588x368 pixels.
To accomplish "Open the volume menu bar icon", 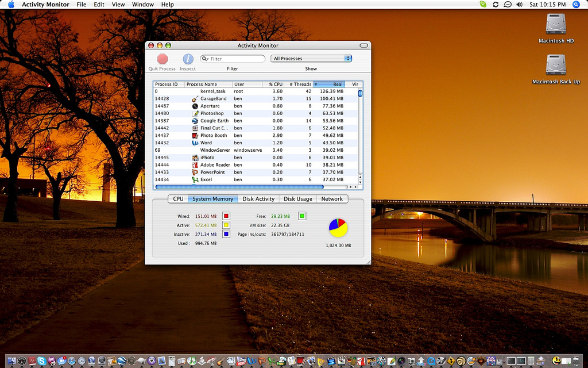I will pos(519,5).
